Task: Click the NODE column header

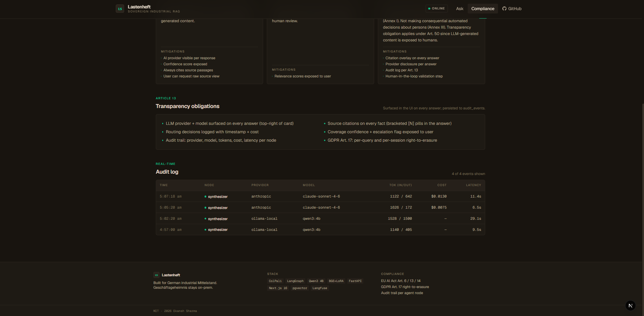Action: pos(209,185)
